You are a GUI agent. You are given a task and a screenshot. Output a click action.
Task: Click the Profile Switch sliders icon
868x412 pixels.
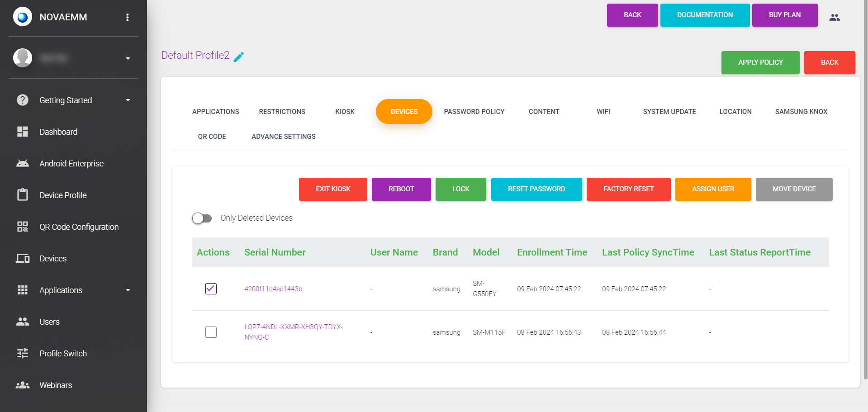click(x=23, y=353)
